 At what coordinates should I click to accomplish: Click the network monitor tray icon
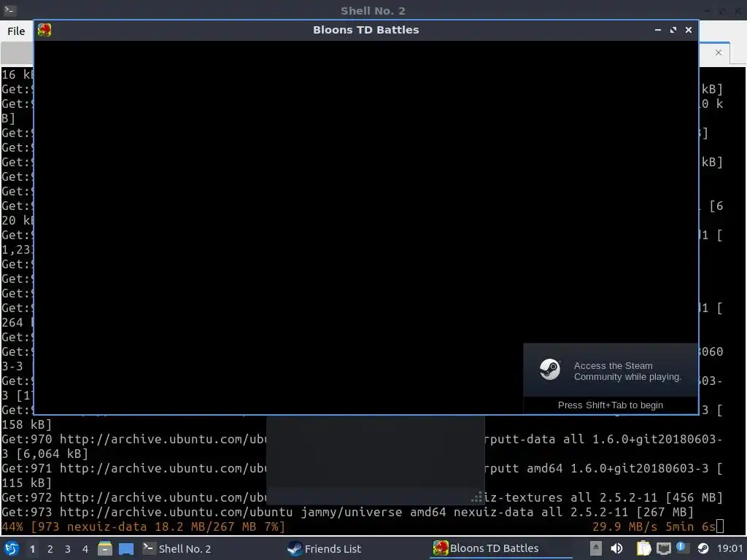pyautogui.click(x=664, y=549)
